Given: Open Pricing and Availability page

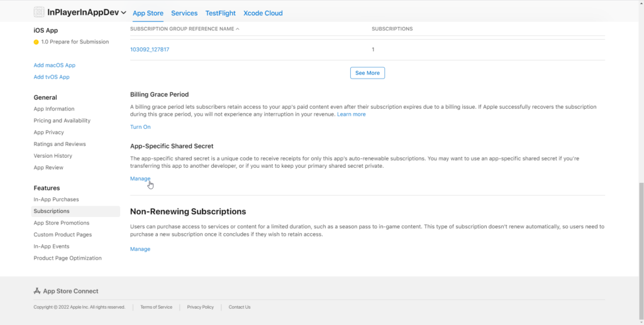Looking at the screenshot, I should point(62,121).
